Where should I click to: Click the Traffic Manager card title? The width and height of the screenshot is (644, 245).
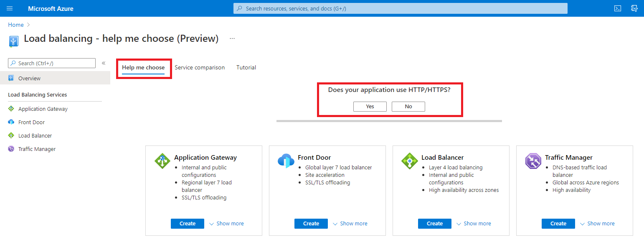click(569, 158)
